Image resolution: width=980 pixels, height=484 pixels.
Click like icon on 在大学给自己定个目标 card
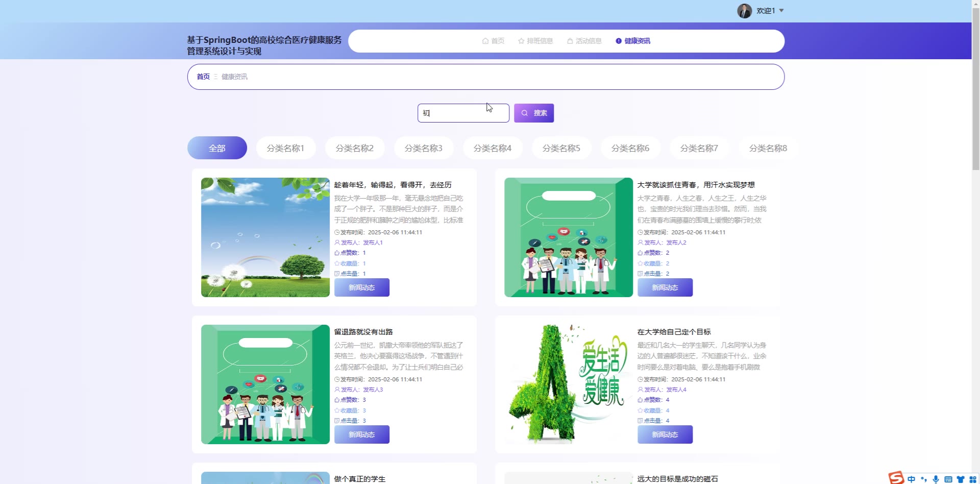pos(640,400)
